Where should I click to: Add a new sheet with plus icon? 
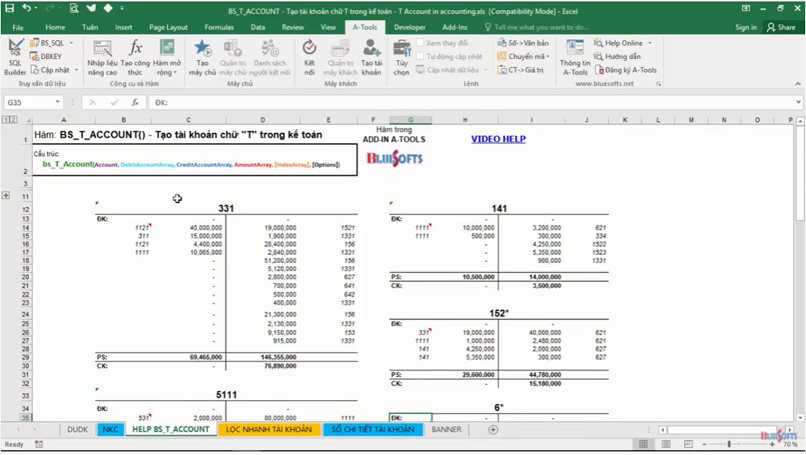(493, 429)
